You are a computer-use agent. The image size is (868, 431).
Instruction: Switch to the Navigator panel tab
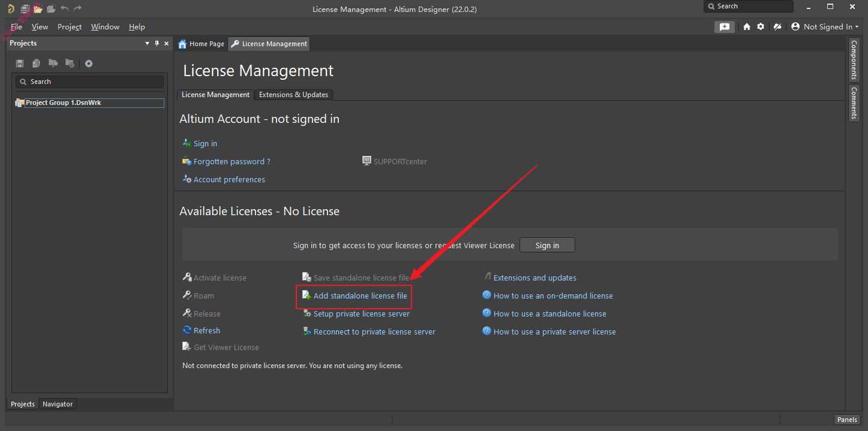pos(58,404)
